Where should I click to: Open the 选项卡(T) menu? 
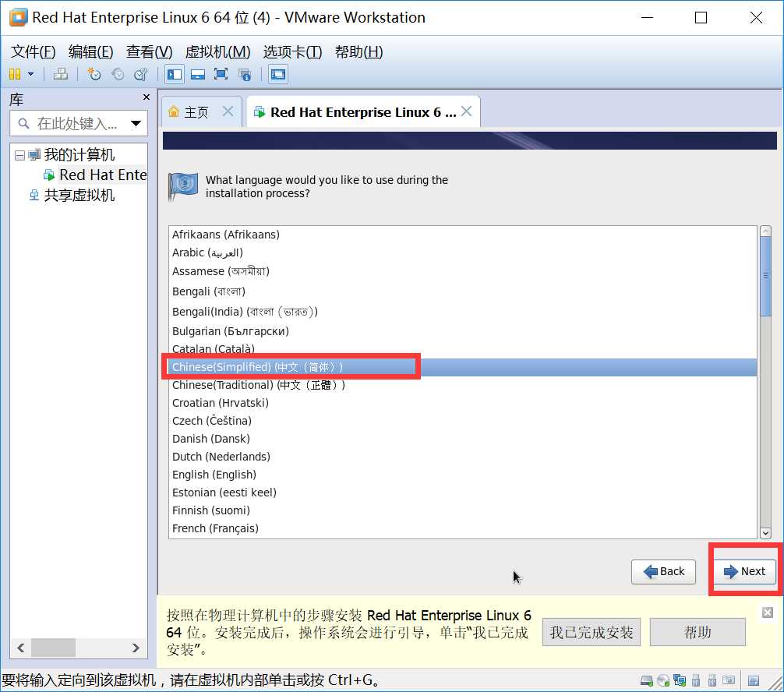[x=292, y=51]
